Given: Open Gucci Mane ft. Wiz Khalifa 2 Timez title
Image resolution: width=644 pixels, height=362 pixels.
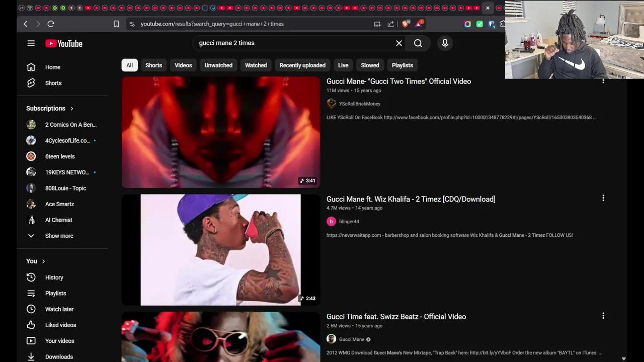Looking at the screenshot, I should coord(411,199).
